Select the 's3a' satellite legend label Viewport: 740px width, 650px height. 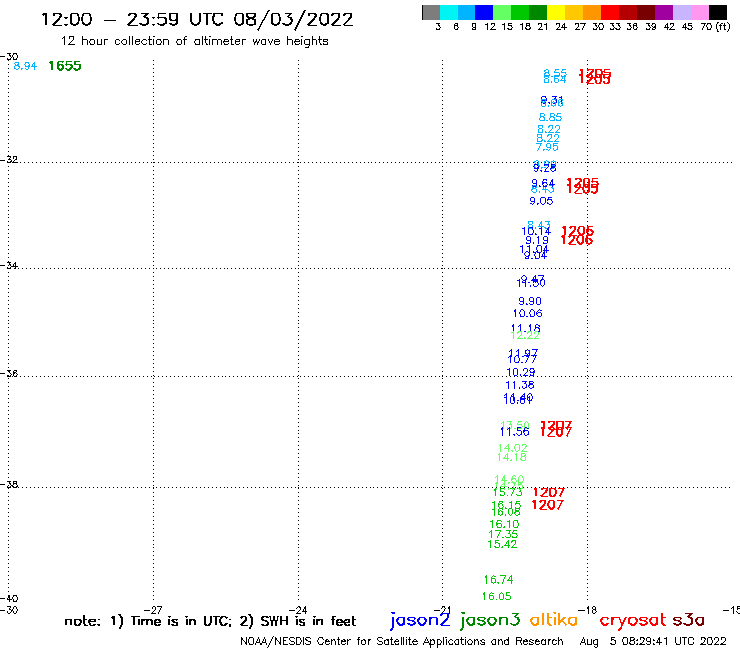[x=688, y=620]
